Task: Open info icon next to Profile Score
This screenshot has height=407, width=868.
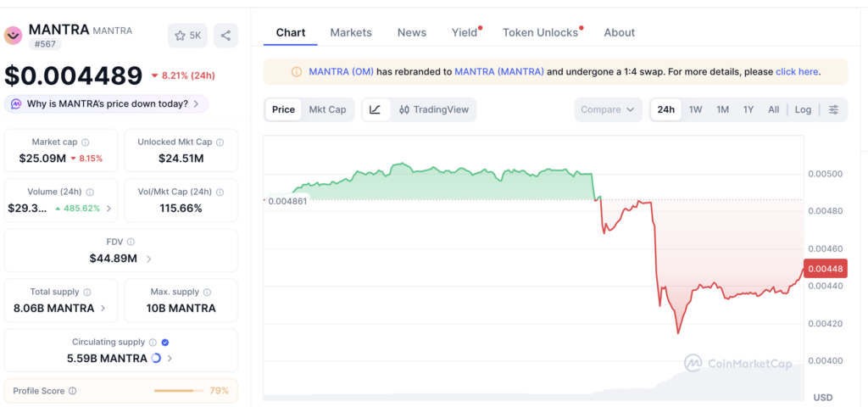Action: click(73, 391)
